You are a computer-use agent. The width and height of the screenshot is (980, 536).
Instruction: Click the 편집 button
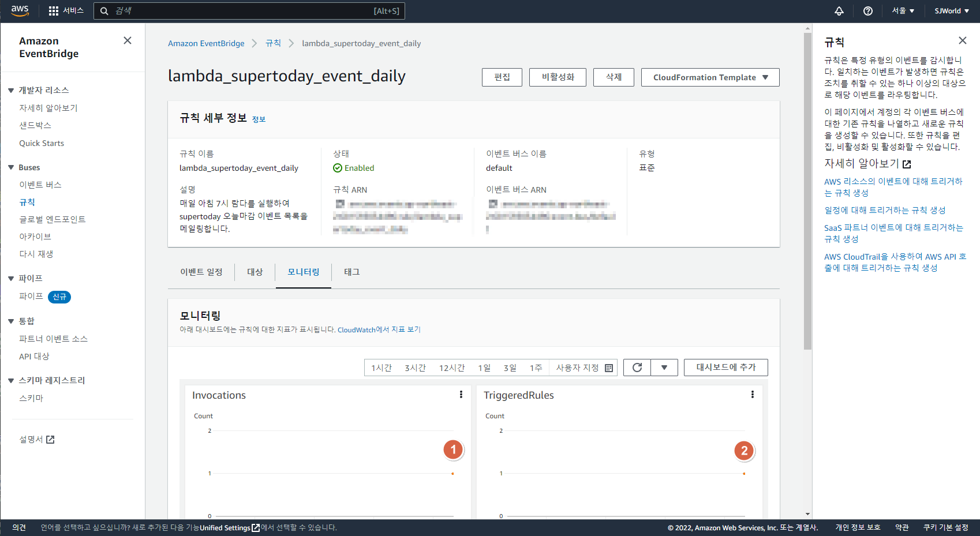[502, 77]
